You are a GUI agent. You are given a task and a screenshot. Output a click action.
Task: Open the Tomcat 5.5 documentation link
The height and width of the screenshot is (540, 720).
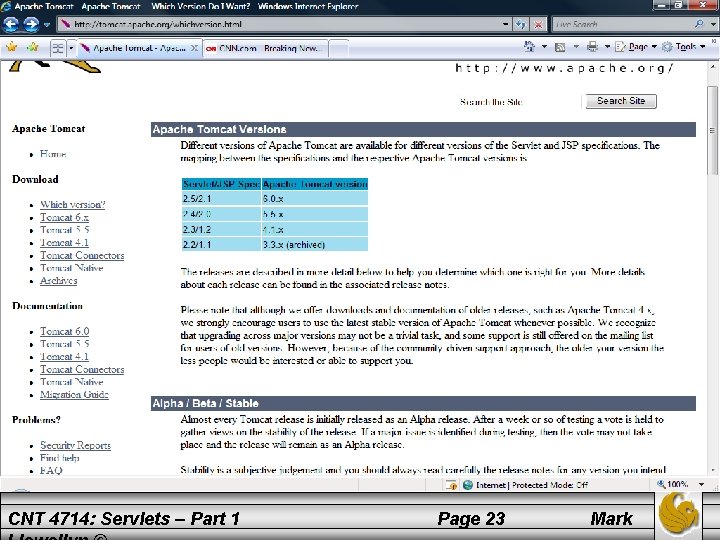pyautogui.click(x=64, y=344)
